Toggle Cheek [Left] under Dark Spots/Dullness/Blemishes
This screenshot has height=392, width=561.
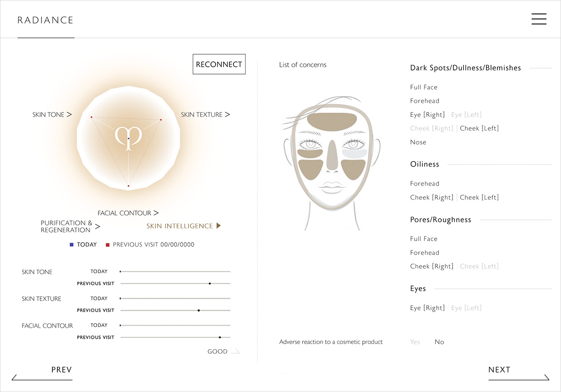(x=479, y=128)
